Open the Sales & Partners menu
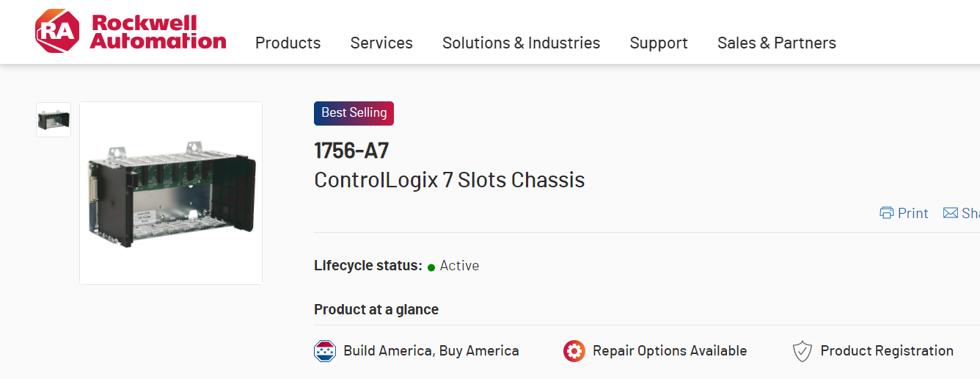980x379 pixels. [776, 43]
